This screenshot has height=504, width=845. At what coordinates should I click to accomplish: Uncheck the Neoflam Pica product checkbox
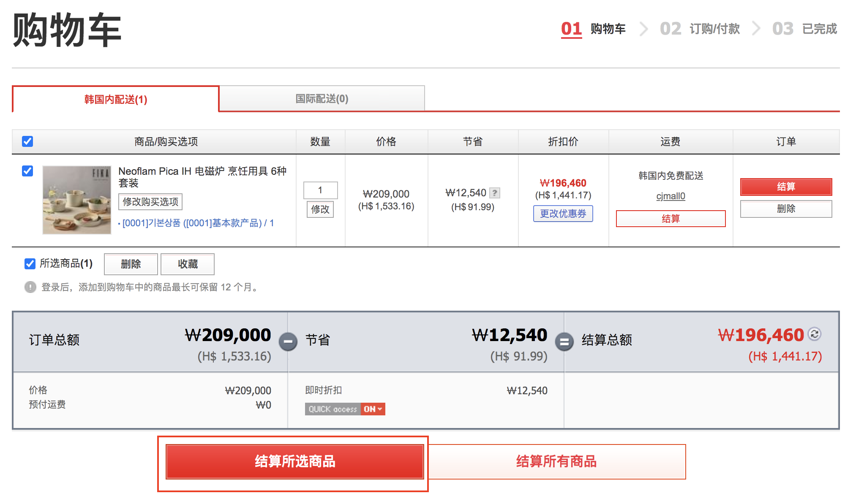coord(27,171)
